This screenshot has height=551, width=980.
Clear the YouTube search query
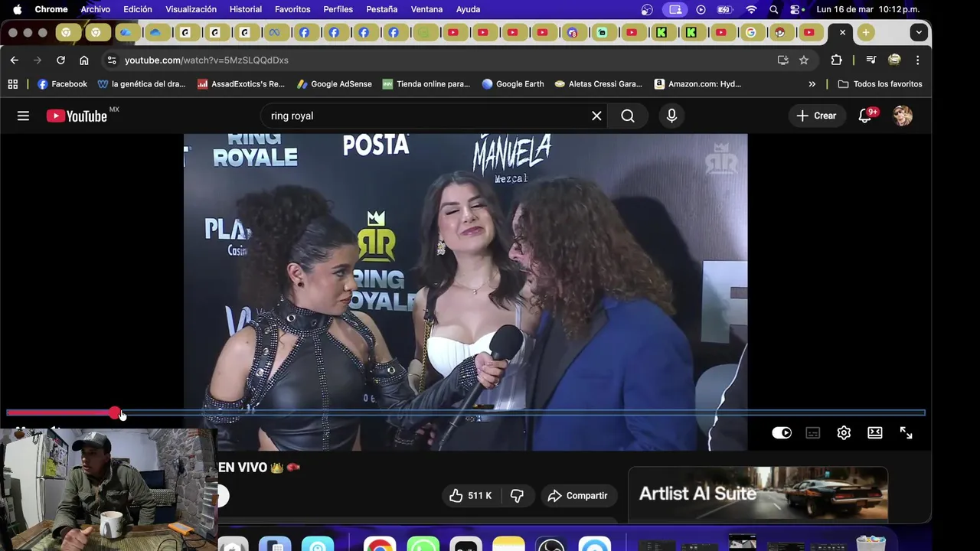tap(596, 116)
